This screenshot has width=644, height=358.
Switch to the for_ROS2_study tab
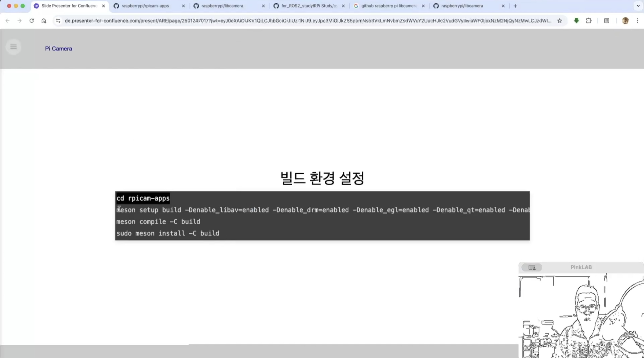tap(309, 6)
